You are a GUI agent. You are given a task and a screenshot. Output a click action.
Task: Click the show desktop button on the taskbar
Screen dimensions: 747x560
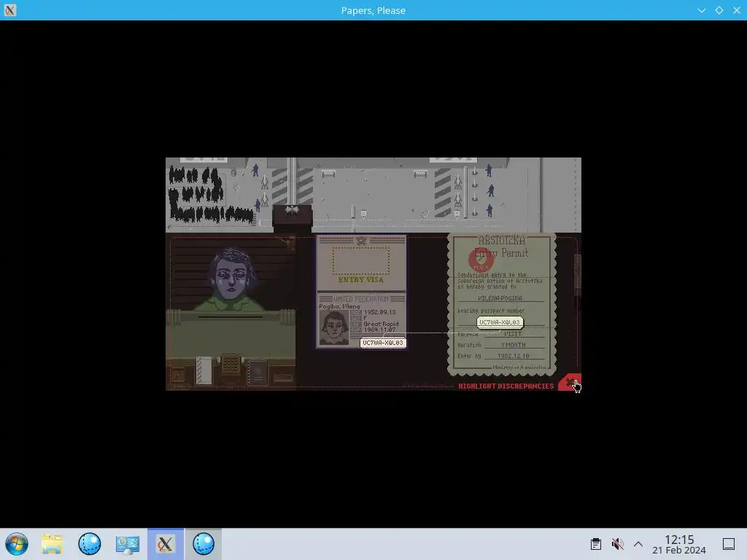coord(729,544)
